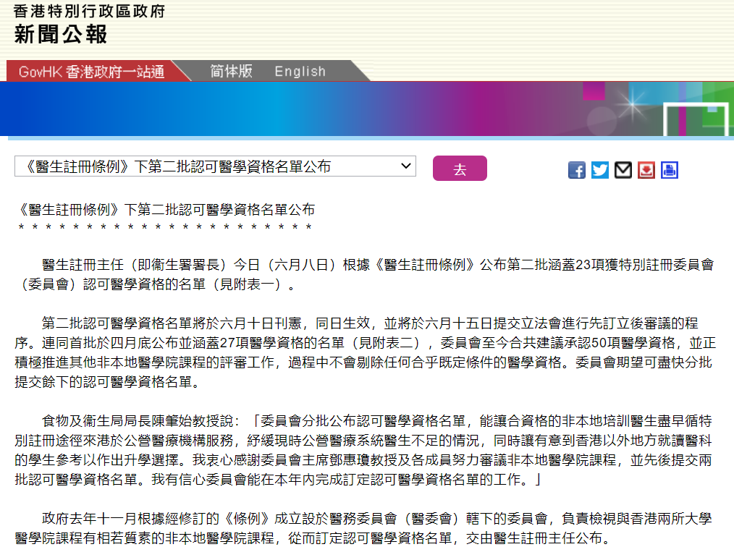Open the press release title dropdown
Viewport: 734px width, 560px height.
(215, 166)
